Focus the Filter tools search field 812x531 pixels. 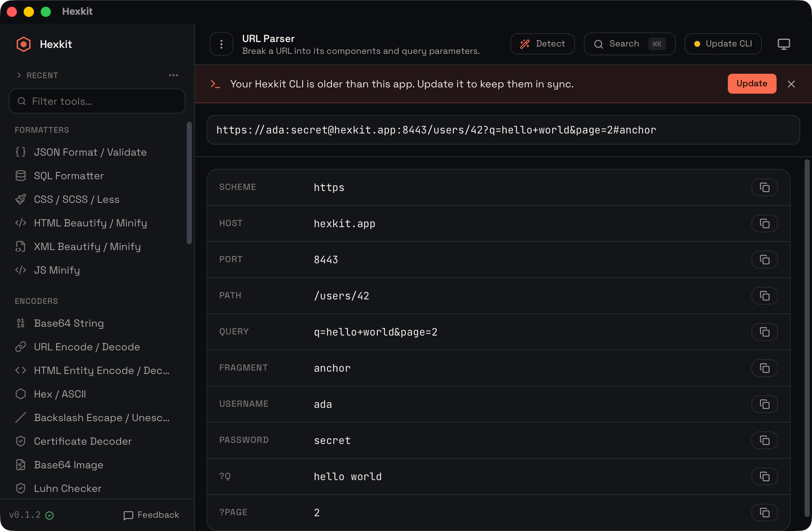click(97, 101)
